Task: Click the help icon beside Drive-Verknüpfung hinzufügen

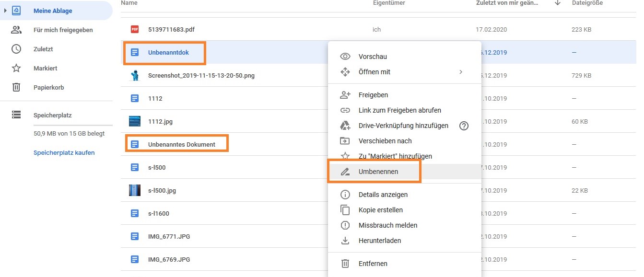Action: pos(464,126)
